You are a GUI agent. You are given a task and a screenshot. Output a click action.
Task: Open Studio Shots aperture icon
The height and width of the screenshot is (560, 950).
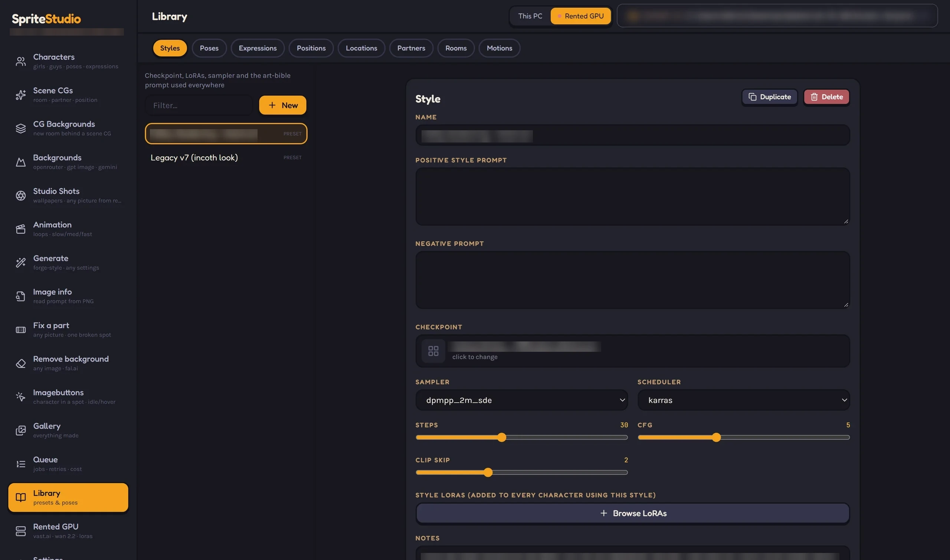(21, 196)
